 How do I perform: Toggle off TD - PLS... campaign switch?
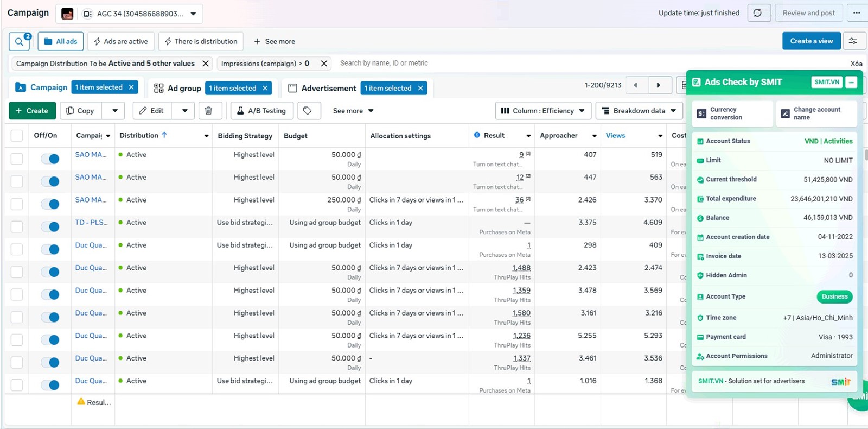50,226
